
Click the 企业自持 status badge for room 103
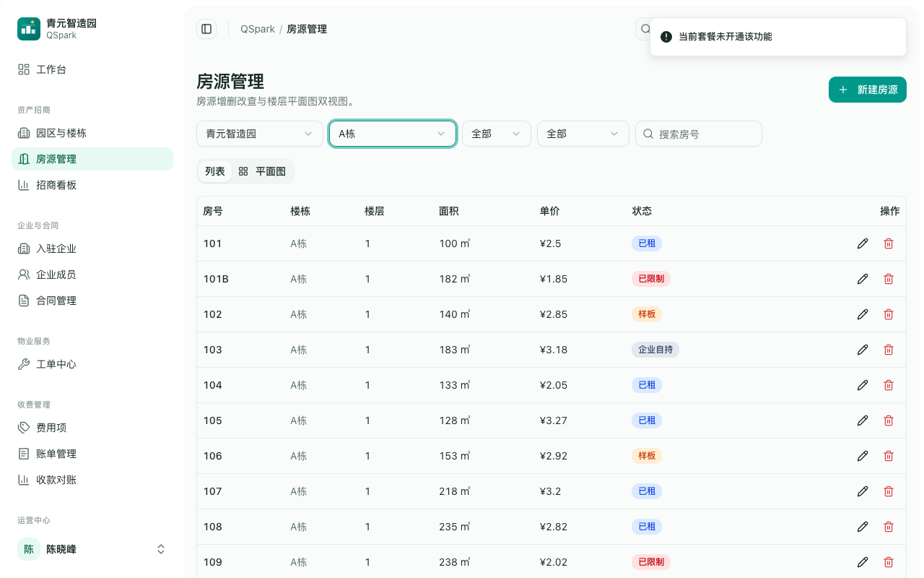(655, 350)
